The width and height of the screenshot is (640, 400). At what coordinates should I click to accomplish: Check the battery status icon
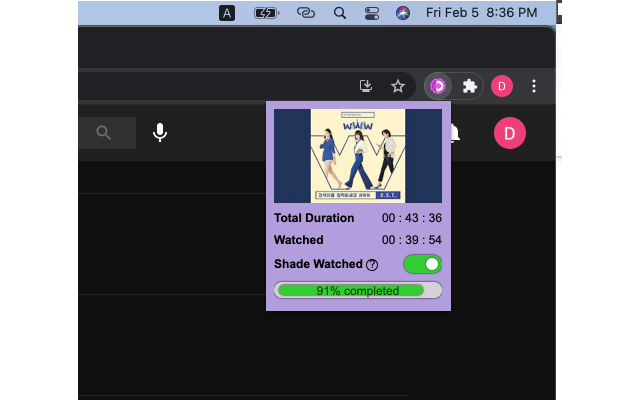[266, 13]
